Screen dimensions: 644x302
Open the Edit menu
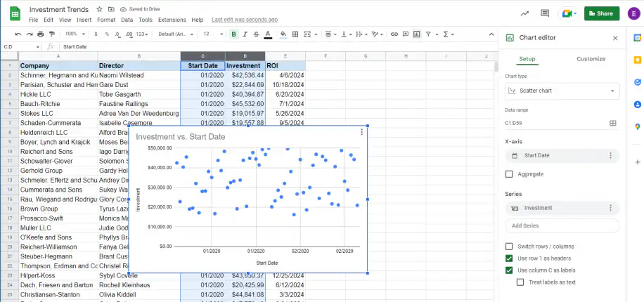click(x=49, y=20)
